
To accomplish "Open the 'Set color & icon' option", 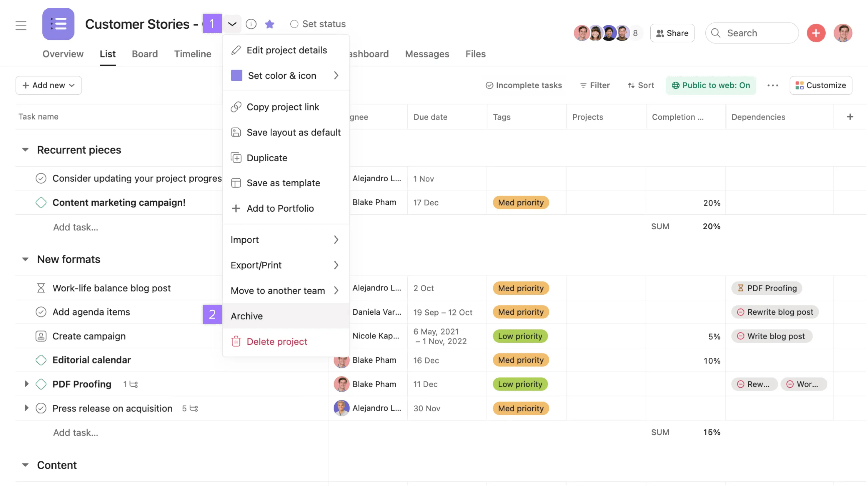I will [282, 75].
